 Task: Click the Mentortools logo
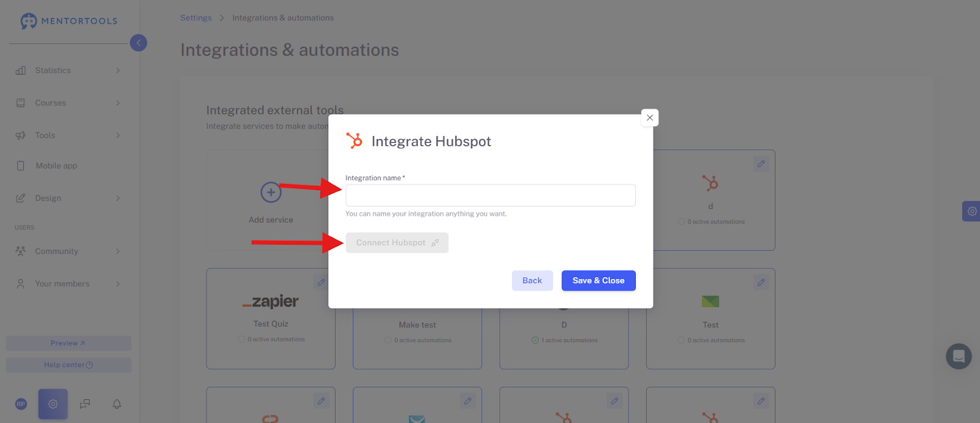click(x=69, y=21)
